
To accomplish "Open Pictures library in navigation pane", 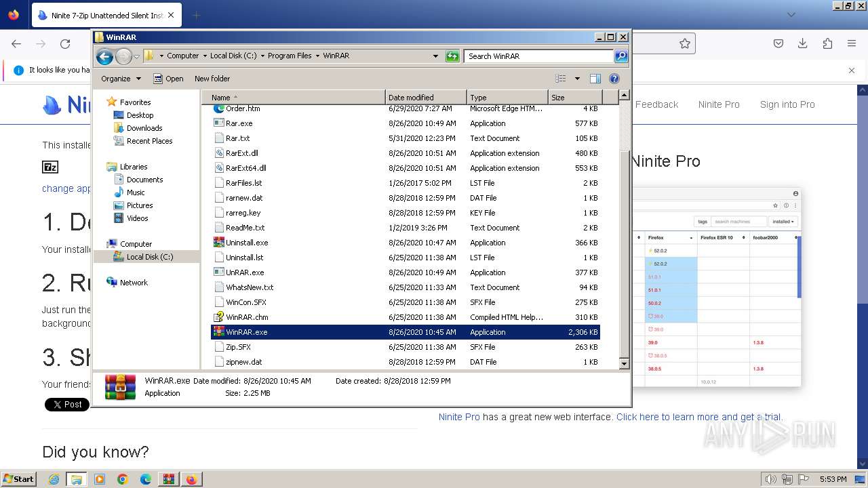I will click(140, 205).
